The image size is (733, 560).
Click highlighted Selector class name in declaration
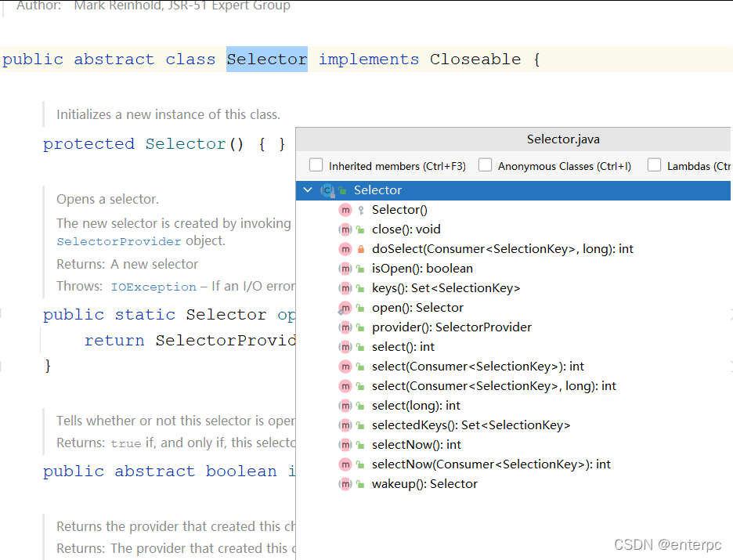[x=267, y=60]
